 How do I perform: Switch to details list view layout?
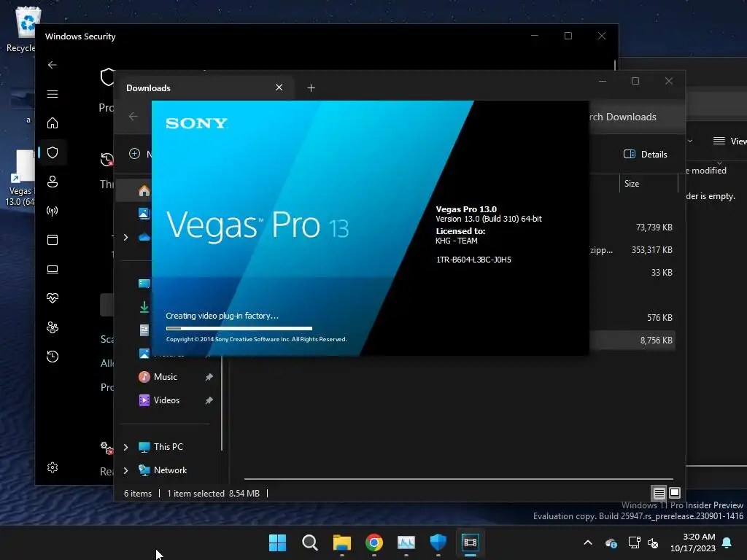[x=659, y=493]
